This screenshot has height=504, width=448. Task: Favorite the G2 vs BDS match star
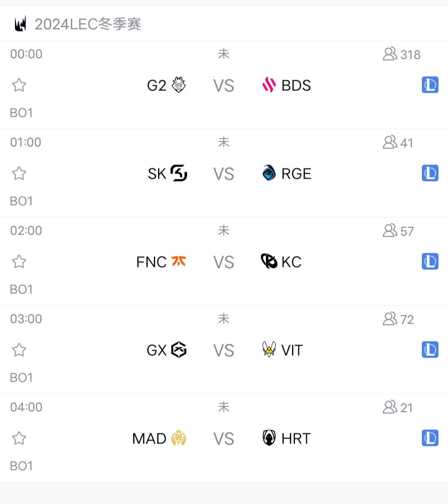pyautogui.click(x=19, y=85)
